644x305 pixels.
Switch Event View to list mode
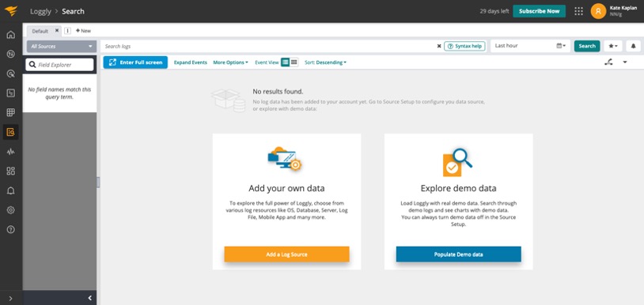pos(285,62)
